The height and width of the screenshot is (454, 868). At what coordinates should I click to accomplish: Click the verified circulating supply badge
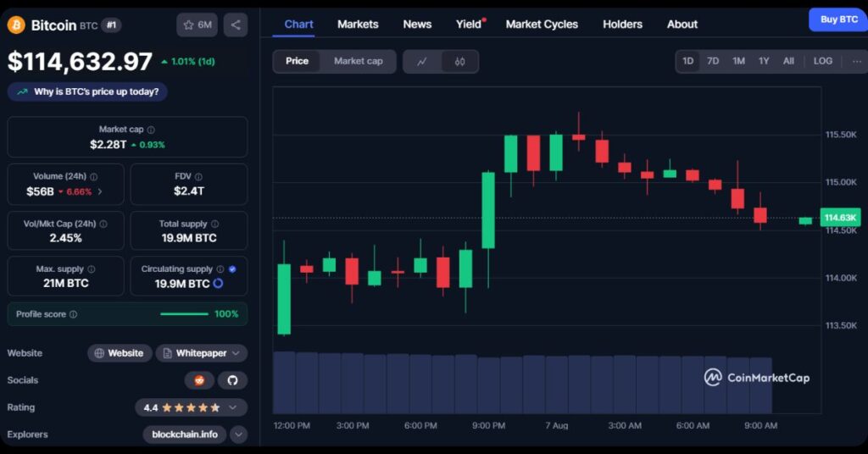[x=232, y=269]
